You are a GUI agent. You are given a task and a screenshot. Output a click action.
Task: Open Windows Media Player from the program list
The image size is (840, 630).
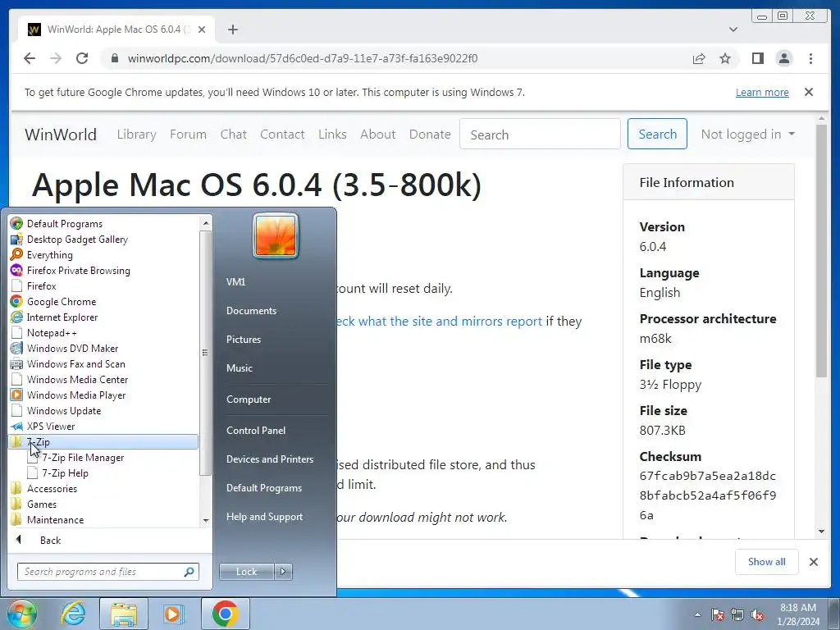[76, 395]
